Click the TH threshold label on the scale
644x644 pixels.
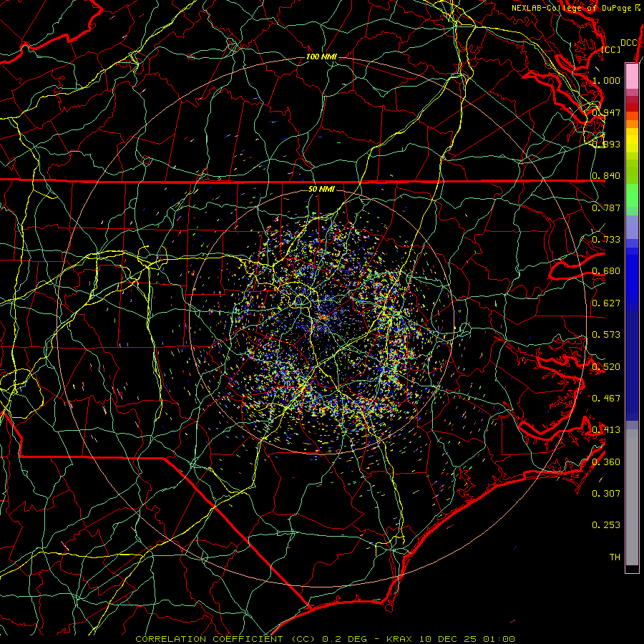coord(615,557)
